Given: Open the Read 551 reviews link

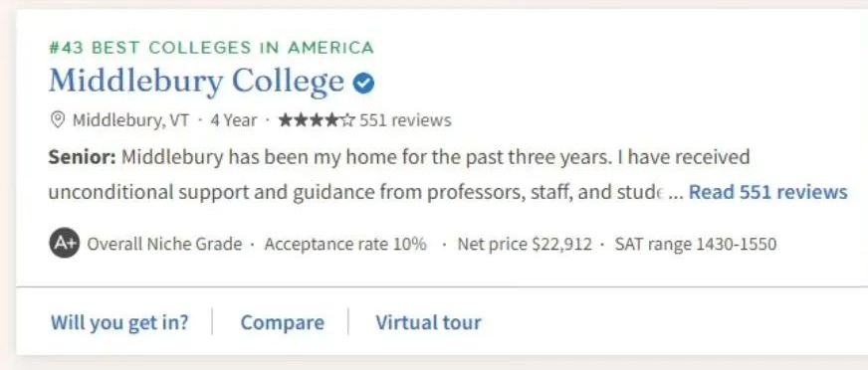Looking at the screenshot, I should pos(767,193).
